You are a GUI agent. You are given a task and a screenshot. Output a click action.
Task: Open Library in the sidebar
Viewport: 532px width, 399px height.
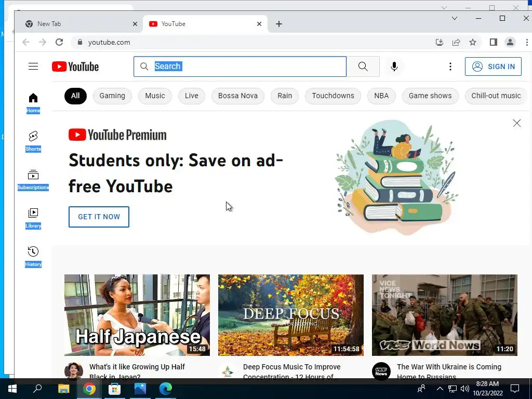click(33, 219)
